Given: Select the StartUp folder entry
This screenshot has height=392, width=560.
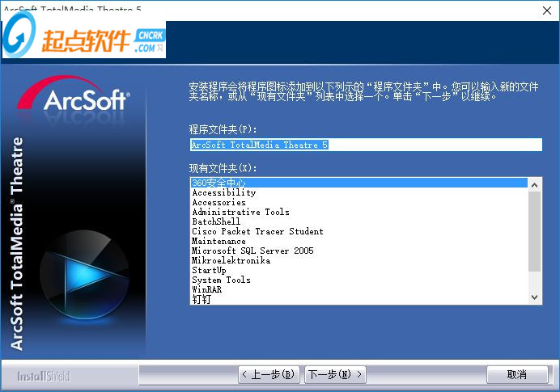Looking at the screenshot, I should click(x=358, y=270).
